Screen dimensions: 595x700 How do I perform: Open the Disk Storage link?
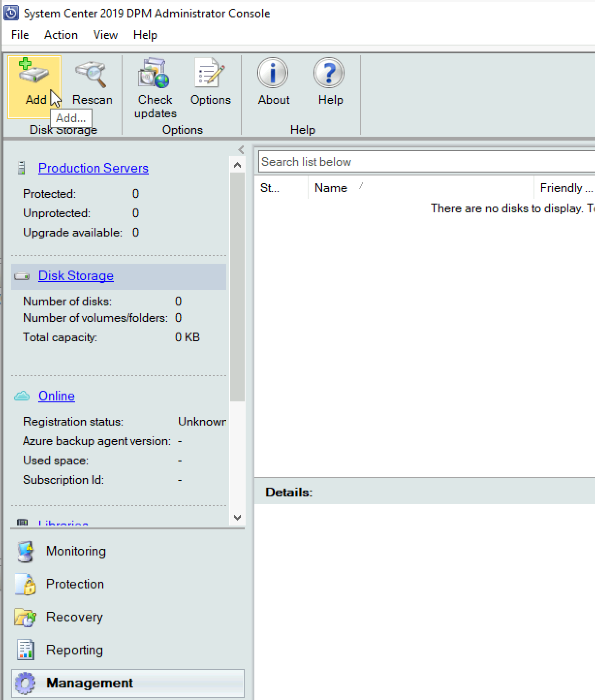click(x=76, y=276)
